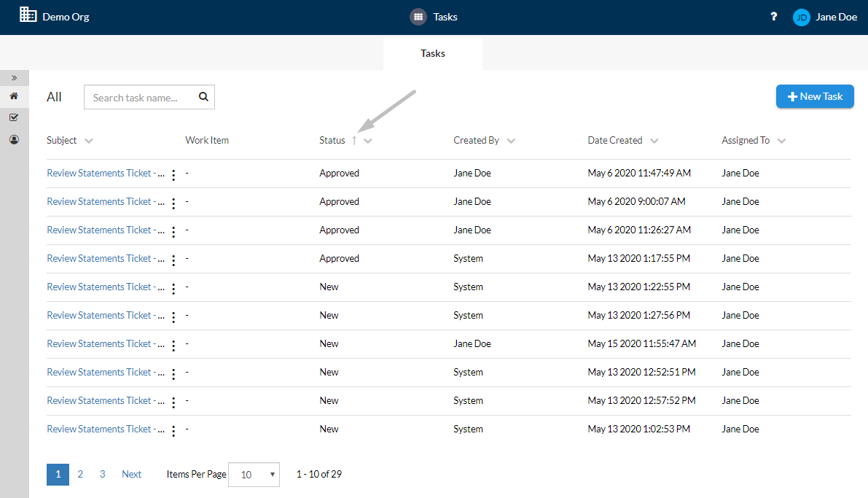
Task: Open the 1:17:55 PM row's actions menu
Action: [x=173, y=260]
